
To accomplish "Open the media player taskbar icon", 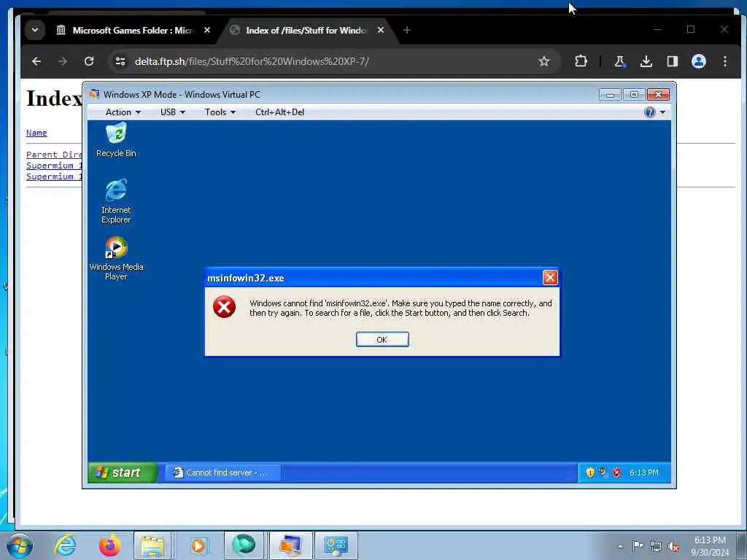I will click(198, 545).
